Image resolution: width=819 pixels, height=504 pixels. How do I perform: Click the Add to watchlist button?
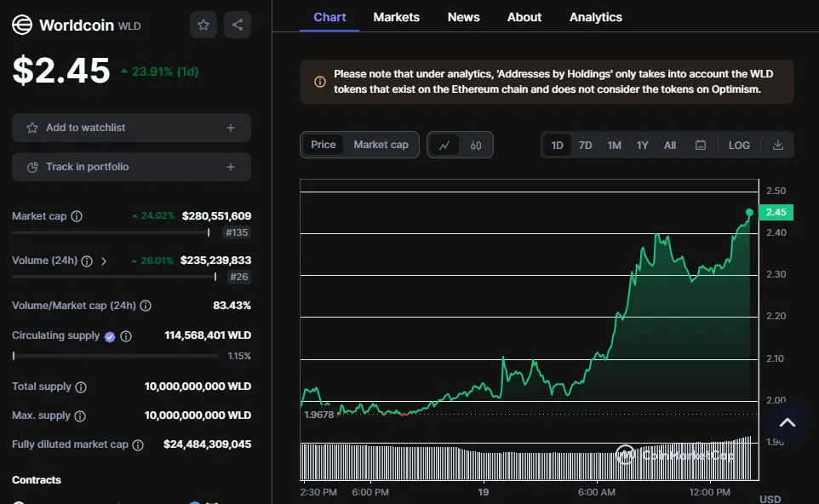pos(132,128)
